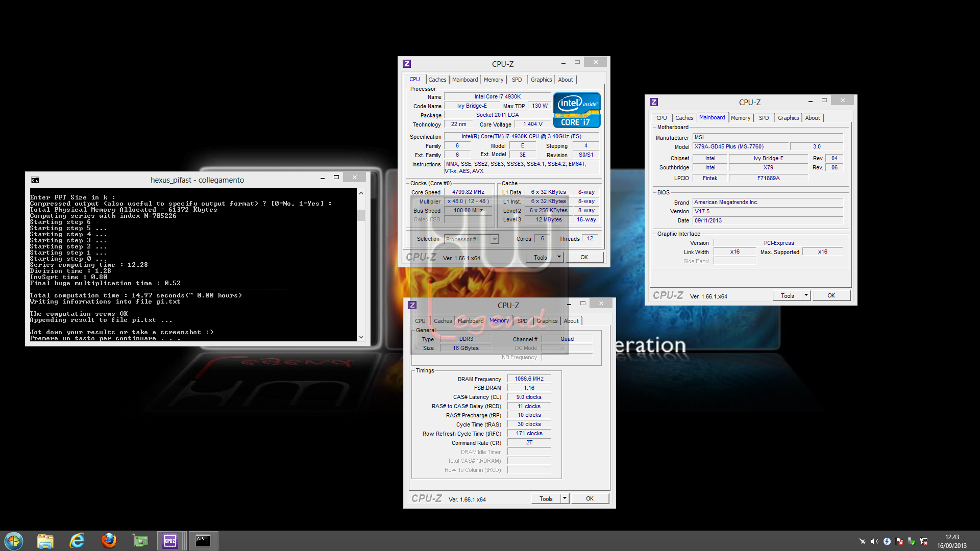Click the Tools button in the Mainboard CPU-Z window

pos(788,295)
